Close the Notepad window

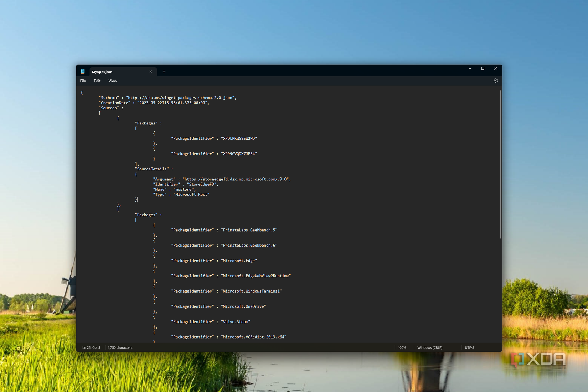[x=496, y=68]
